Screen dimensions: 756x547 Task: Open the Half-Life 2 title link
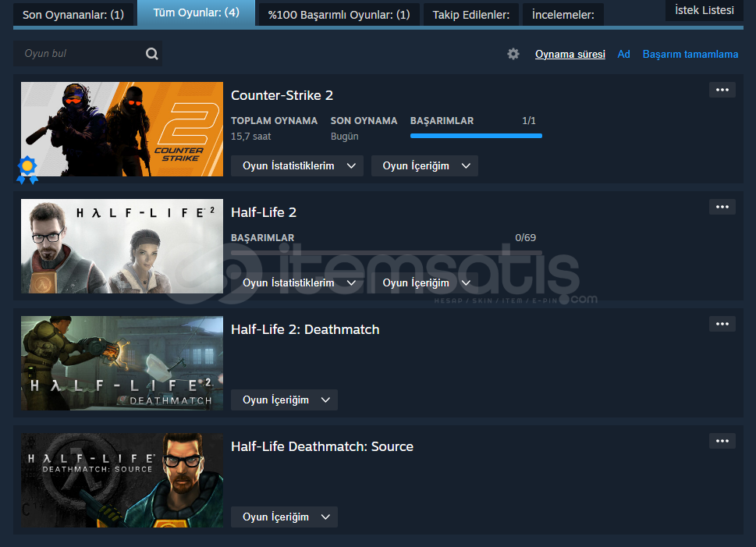[x=264, y=212]
